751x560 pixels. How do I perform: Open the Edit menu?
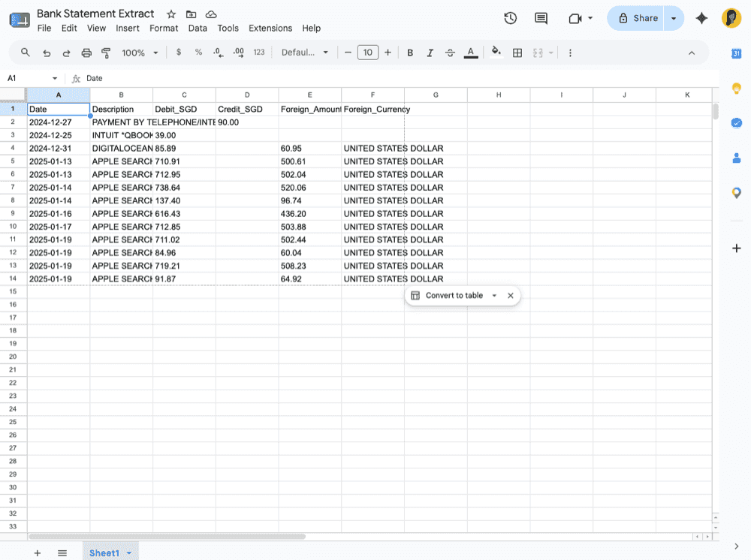(69, 29)
